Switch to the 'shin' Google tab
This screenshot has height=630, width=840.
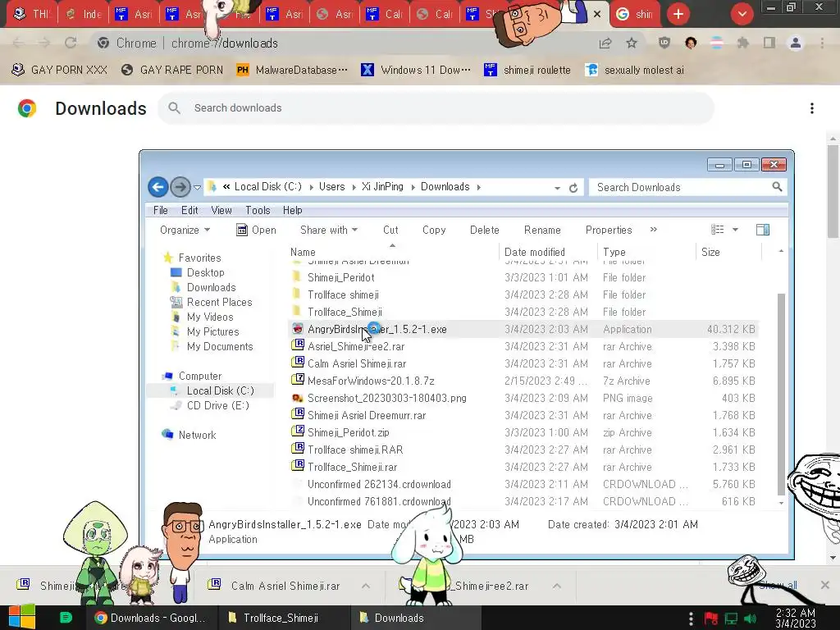[635, 14]
